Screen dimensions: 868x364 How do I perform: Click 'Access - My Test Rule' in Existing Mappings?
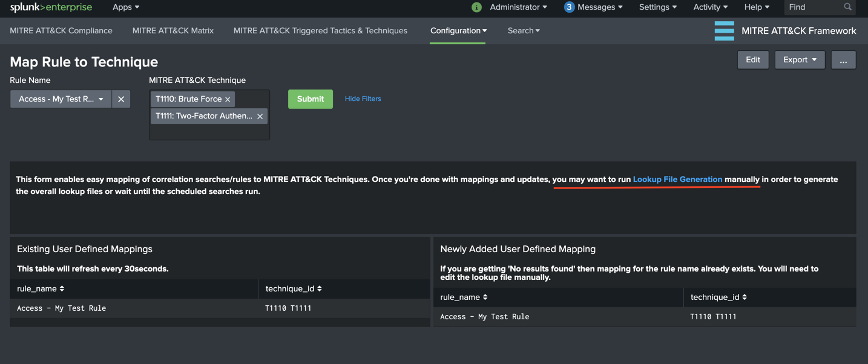tap(61, 308)
